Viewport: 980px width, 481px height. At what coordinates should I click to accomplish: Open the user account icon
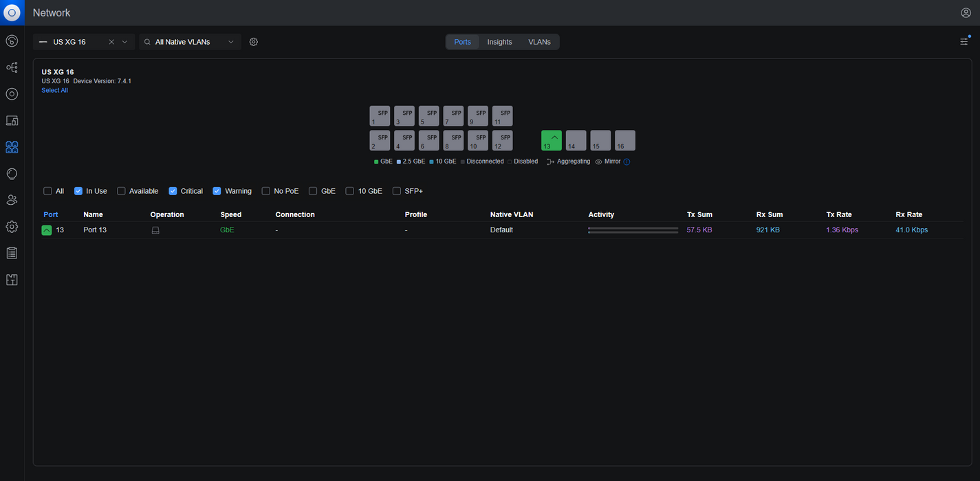coord(966,13)
